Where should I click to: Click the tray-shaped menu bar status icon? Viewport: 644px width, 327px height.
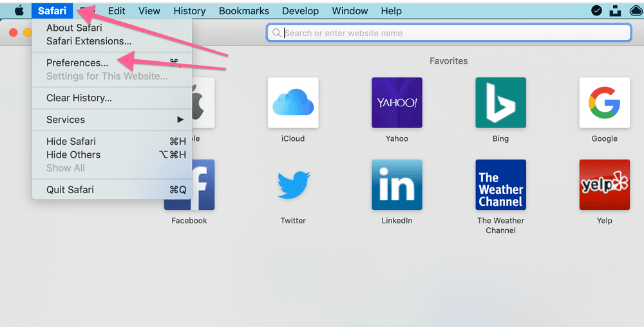(615, 11)
